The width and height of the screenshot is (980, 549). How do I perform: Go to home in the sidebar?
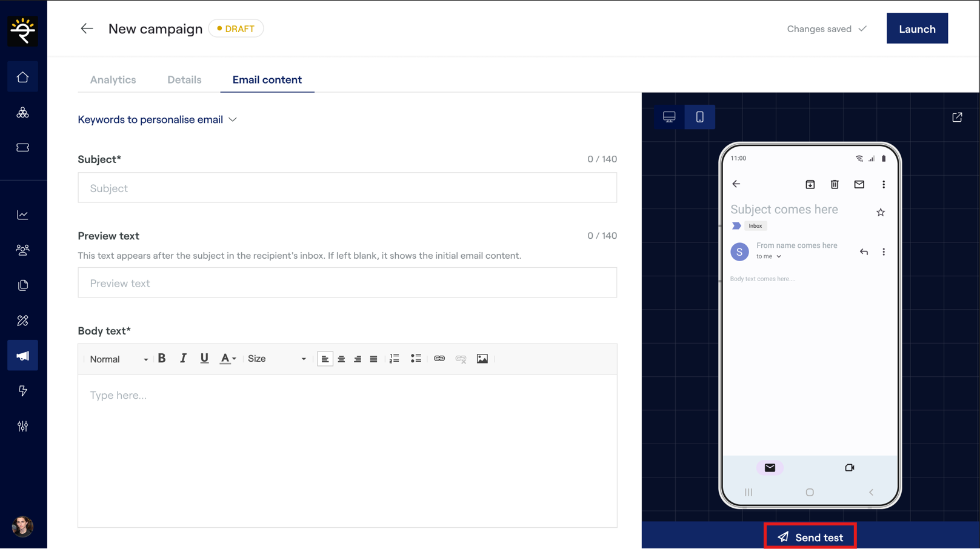click(23, 77)
